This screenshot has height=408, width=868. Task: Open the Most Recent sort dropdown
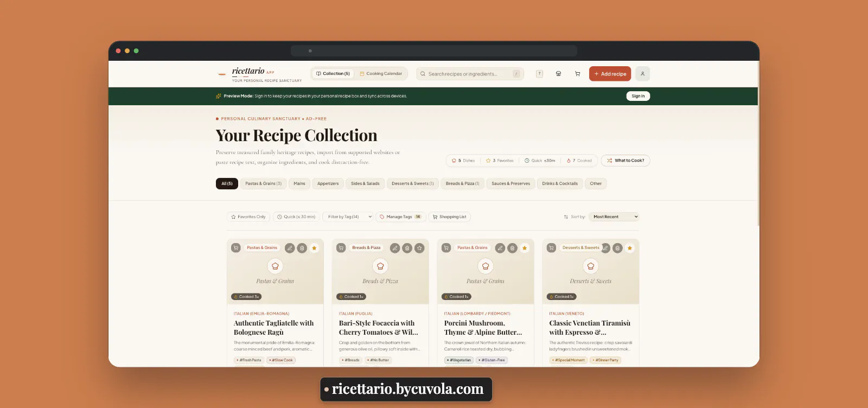tap(615, 217)
